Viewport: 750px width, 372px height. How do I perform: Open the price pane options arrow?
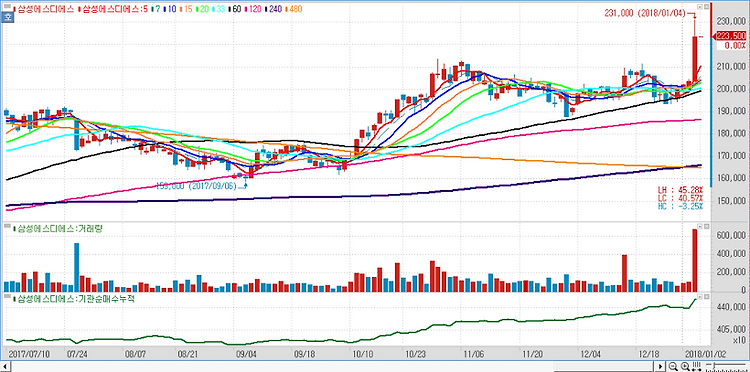[x=700, y=7]
